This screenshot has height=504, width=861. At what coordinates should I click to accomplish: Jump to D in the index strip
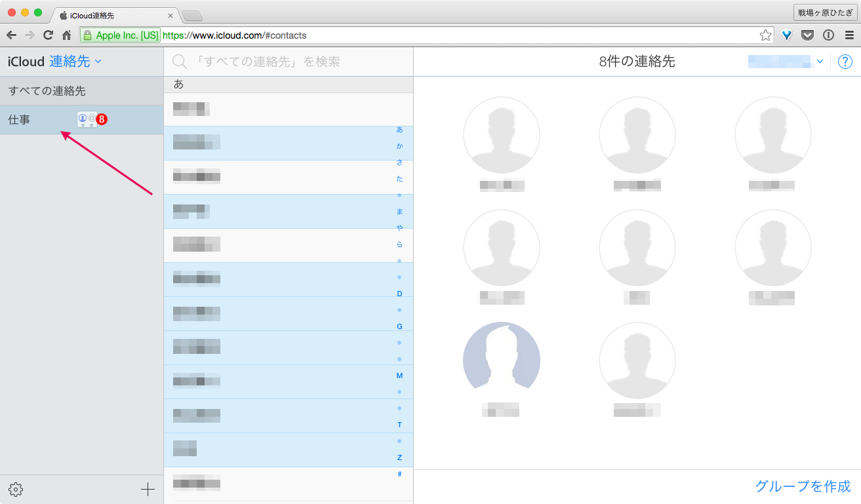(x=399, y=294)
